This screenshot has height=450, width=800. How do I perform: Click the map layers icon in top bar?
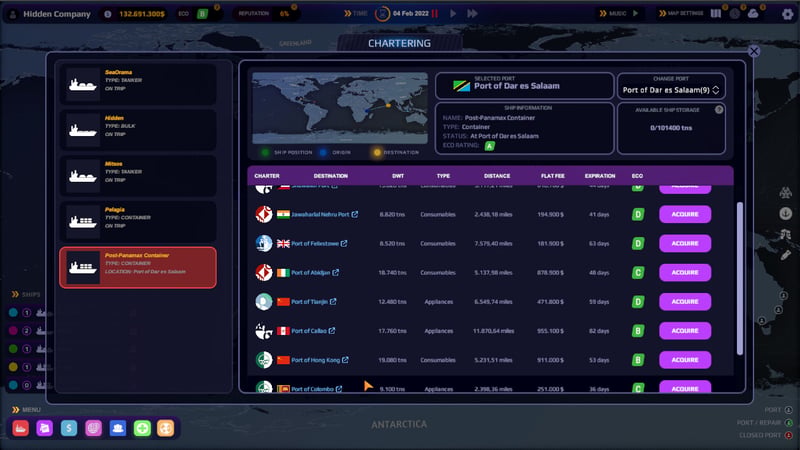[716, 13]
